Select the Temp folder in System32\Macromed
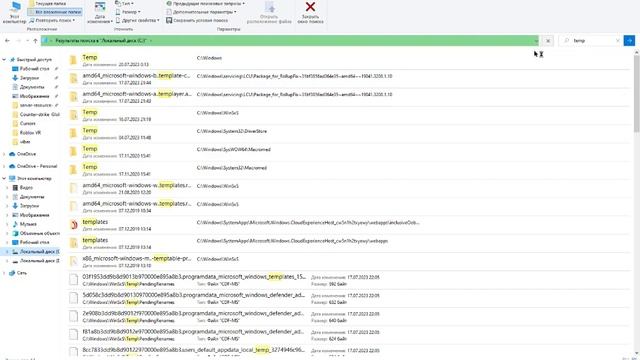640x360 pixels. coord(349,170)
